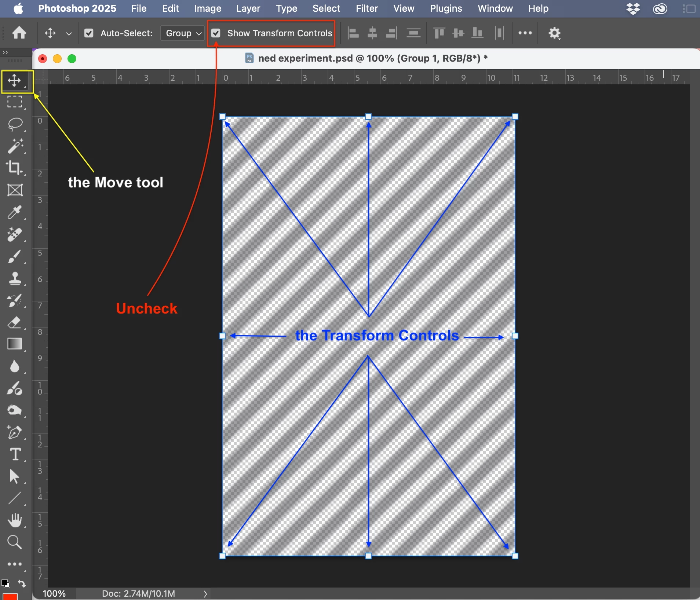Select the Move tool in the toolbar
700x600 pixels.
(15, 80)
